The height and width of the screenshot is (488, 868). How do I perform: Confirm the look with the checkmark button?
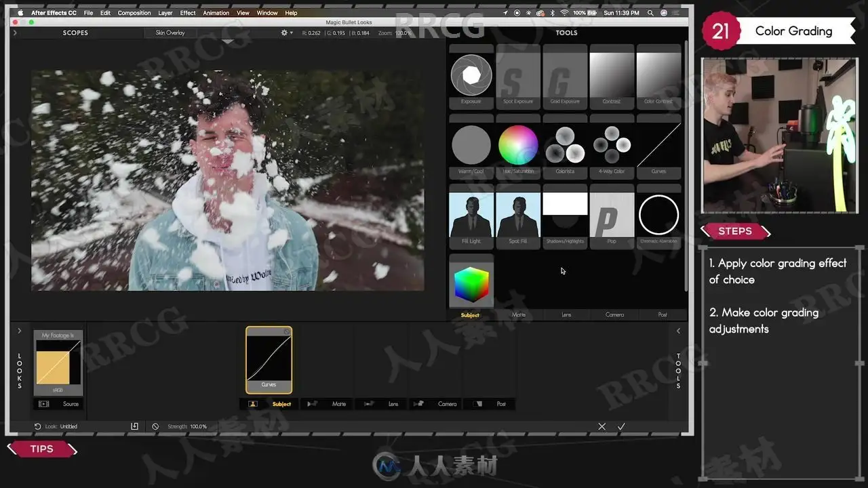tap(621, 426)
